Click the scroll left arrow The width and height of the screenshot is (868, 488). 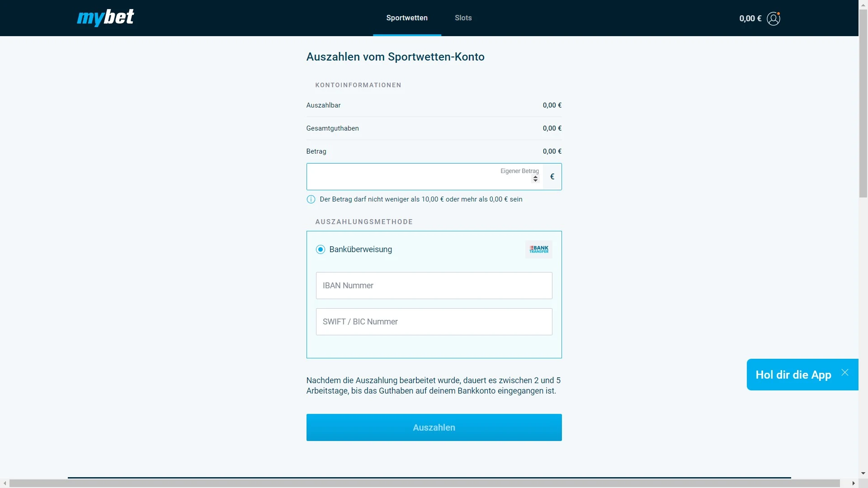(5, 483)
